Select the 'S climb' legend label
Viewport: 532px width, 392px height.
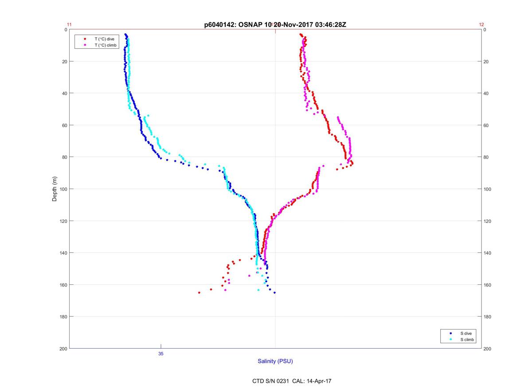click(467, 339)
